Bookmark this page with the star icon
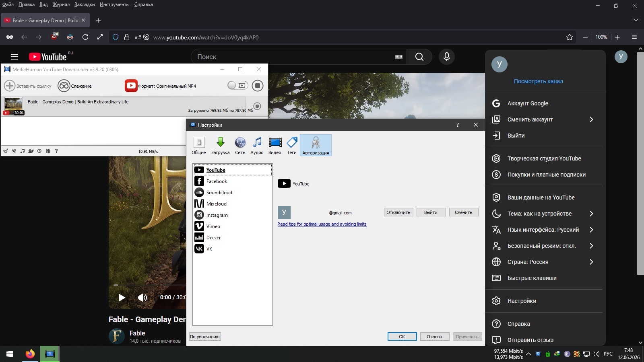644x362 pixels. 570,37
